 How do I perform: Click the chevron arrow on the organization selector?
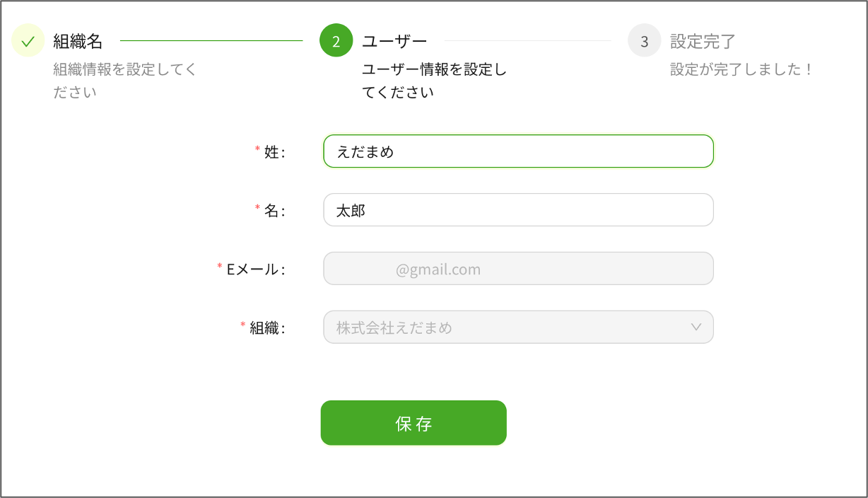click(695, 327)
